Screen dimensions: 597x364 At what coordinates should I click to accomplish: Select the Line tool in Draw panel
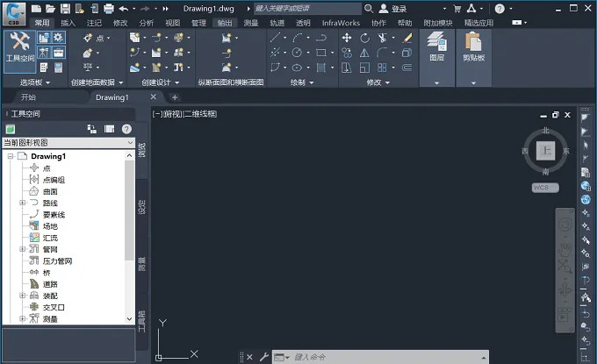(275, 38)
